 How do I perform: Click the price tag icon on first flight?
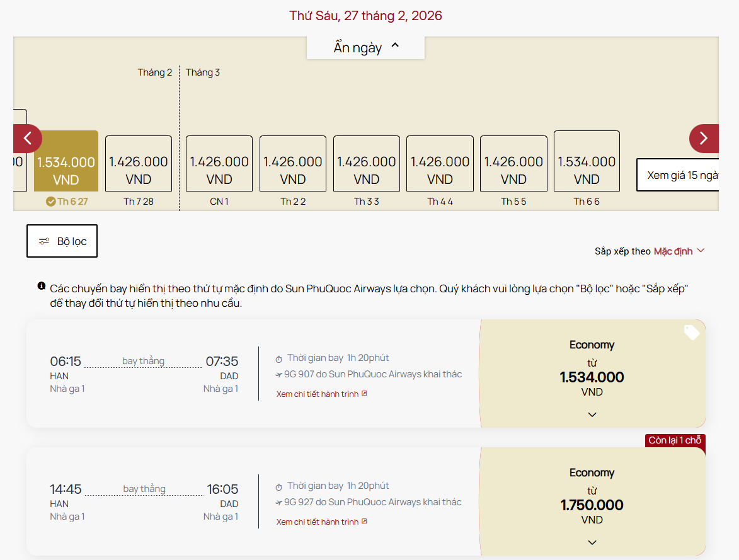(691, 333)
